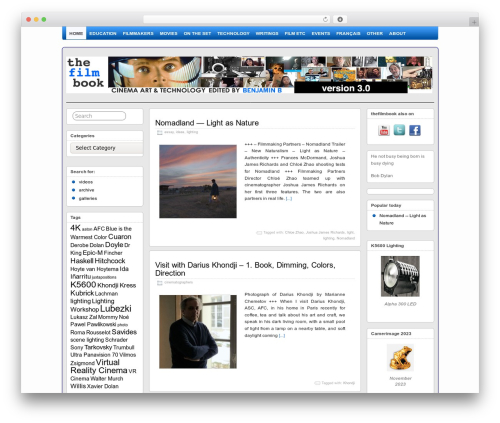The width and height of the screenshot is (500, 423).
Task: Click the K5600 tag
Action: point(83,284)
